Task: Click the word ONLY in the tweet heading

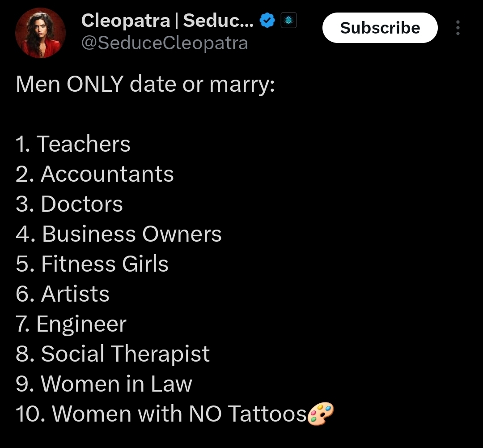Action: (x=95, y=84)
